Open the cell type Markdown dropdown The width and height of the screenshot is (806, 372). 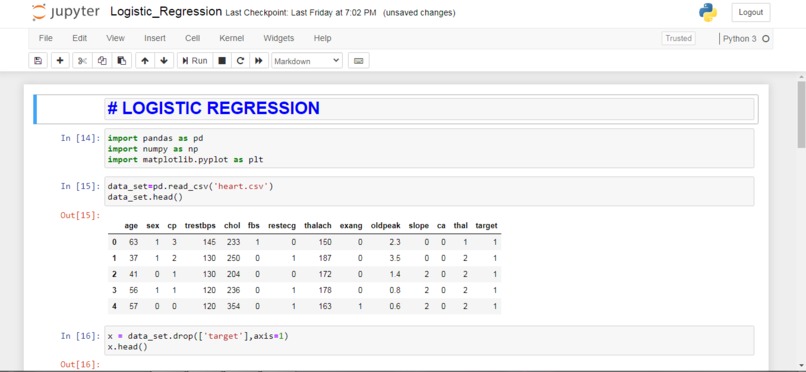[307, 61]
